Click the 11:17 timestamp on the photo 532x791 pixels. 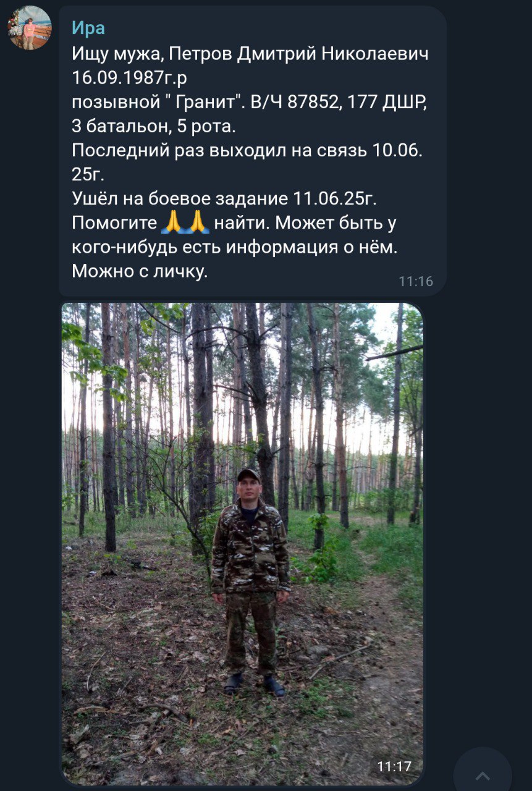(394, 766)
